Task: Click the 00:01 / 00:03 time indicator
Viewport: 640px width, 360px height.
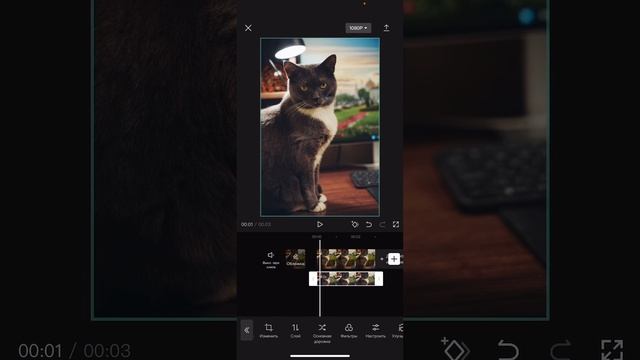Action: tap(256, 224)
